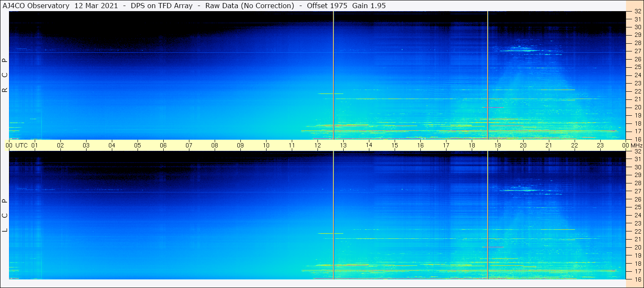The width and height of the screenshot is (644, 288).
Task: Click the '17' MHz label of the RCP panel
Action: point(638,131)
